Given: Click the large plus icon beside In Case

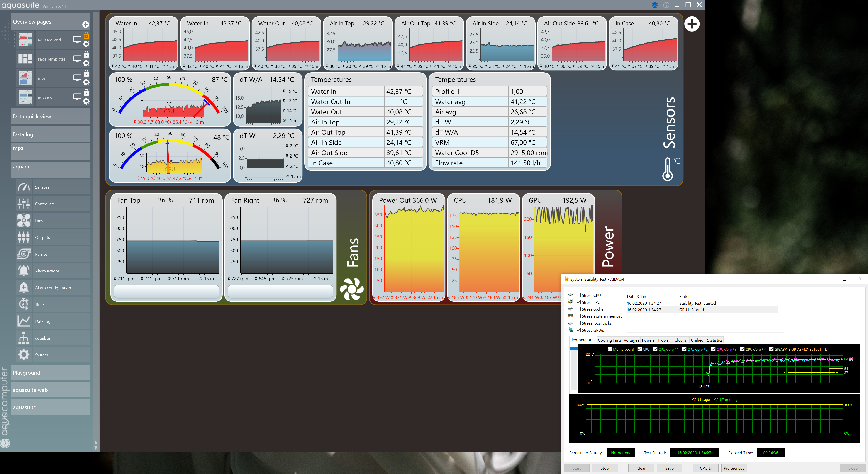Looking at the screenshot, I should click(692, 24).
